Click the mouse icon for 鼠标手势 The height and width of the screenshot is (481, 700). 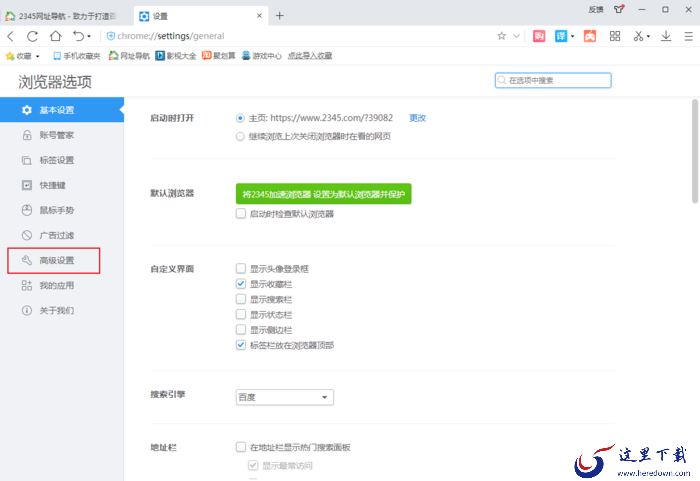27,210
